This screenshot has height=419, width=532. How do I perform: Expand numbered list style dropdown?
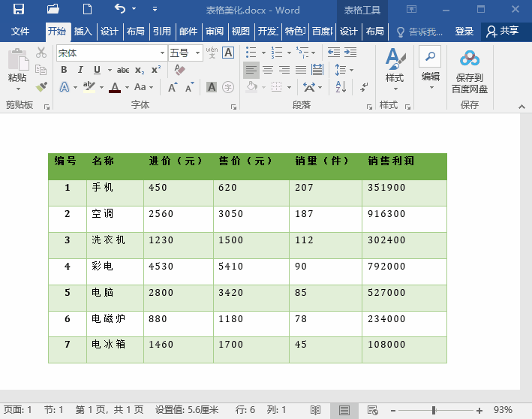tap(289, 53)
